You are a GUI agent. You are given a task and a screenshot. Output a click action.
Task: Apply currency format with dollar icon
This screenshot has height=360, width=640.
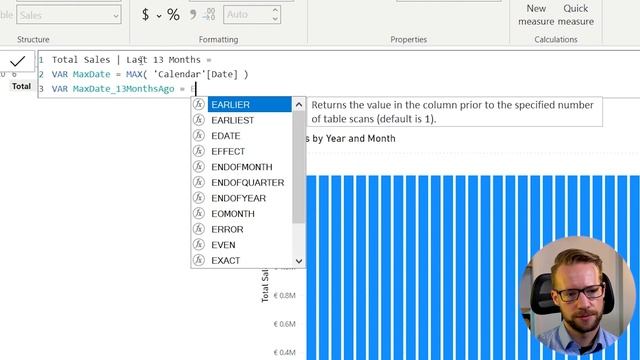pyautogui.click(x=145, y=15)
